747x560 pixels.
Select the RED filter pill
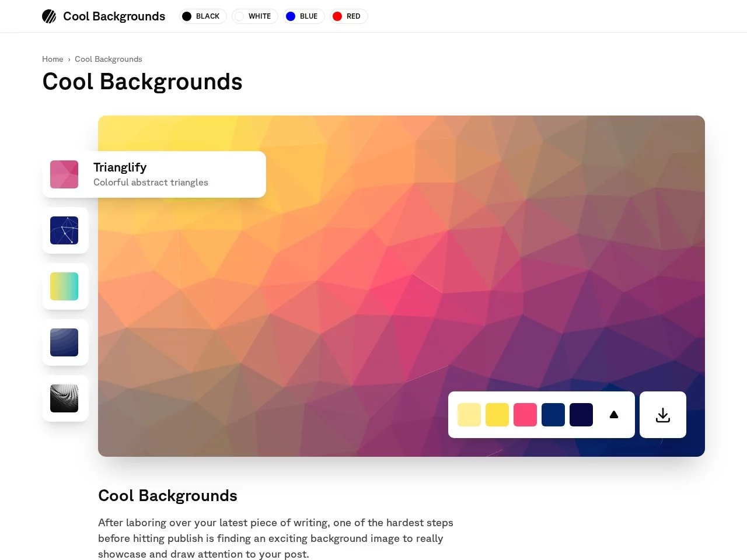pos(348,16)
